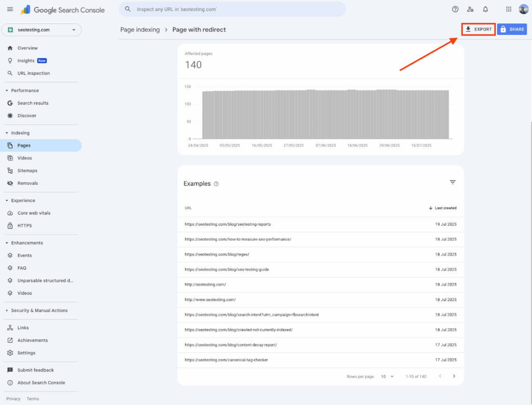Select the blog/regex URL row
Image resolution: width=532 pixels, height=405 pixels.
[x=320, y=254]
